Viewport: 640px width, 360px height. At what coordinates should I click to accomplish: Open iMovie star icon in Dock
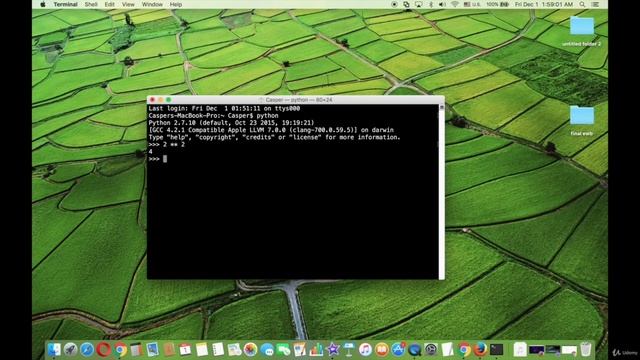coord(333,349)
